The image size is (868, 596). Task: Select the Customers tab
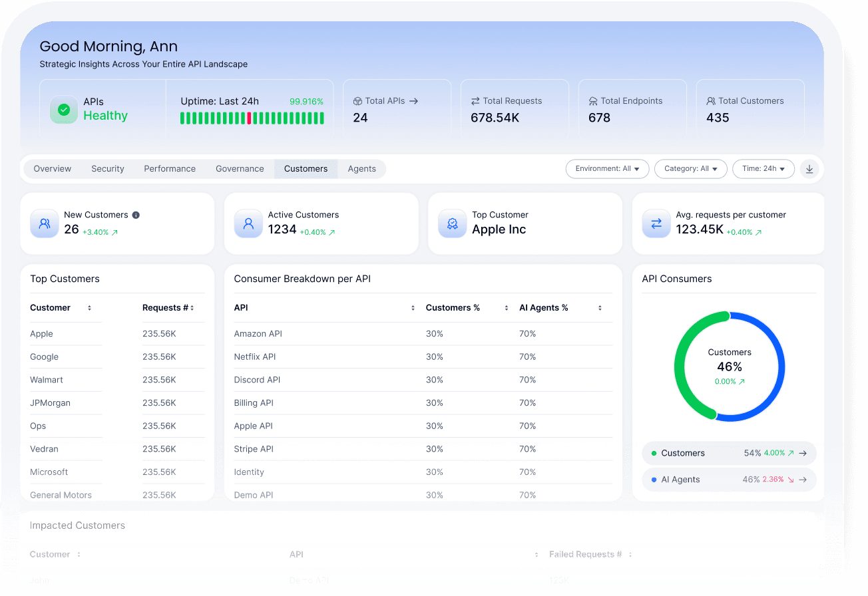[306, 169]
